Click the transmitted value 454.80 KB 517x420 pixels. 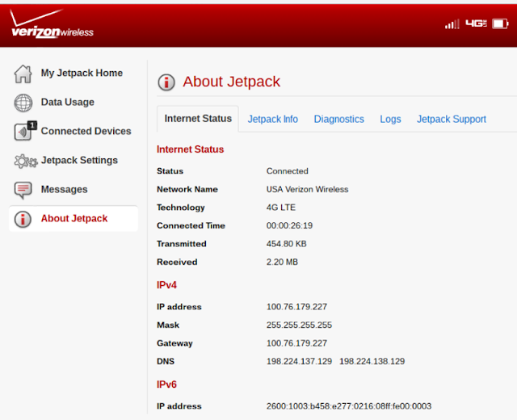(287, 244)
